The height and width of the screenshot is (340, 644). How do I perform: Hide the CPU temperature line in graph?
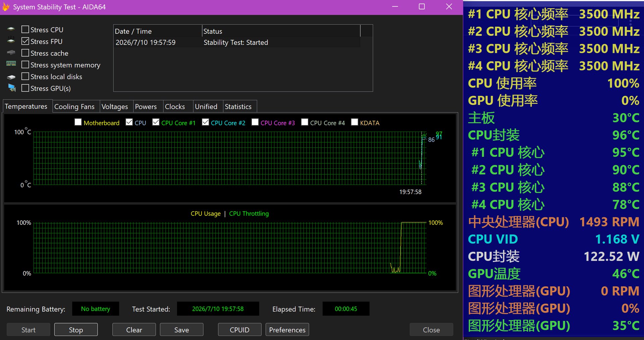tap(129, 122)
